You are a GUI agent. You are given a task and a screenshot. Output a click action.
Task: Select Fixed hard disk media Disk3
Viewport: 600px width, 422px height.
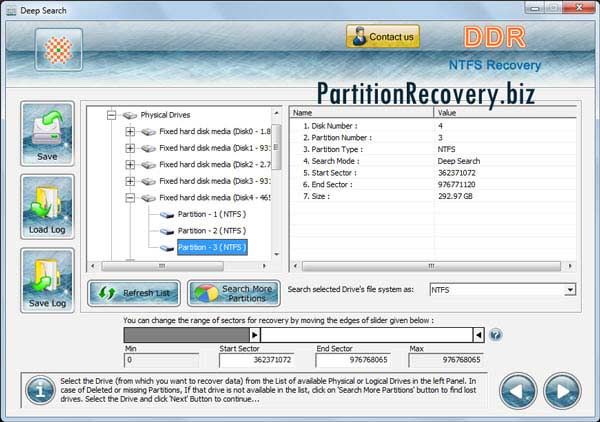[215, 181]
